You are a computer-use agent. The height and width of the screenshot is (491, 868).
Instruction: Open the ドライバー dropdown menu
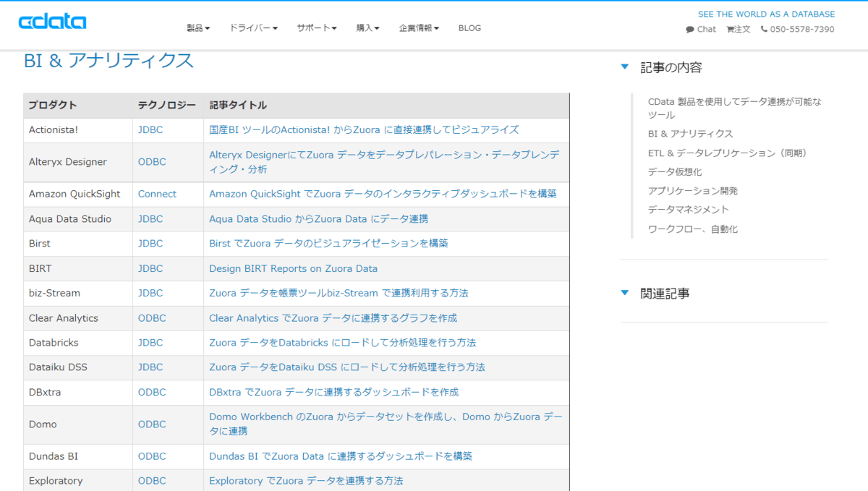254,28
